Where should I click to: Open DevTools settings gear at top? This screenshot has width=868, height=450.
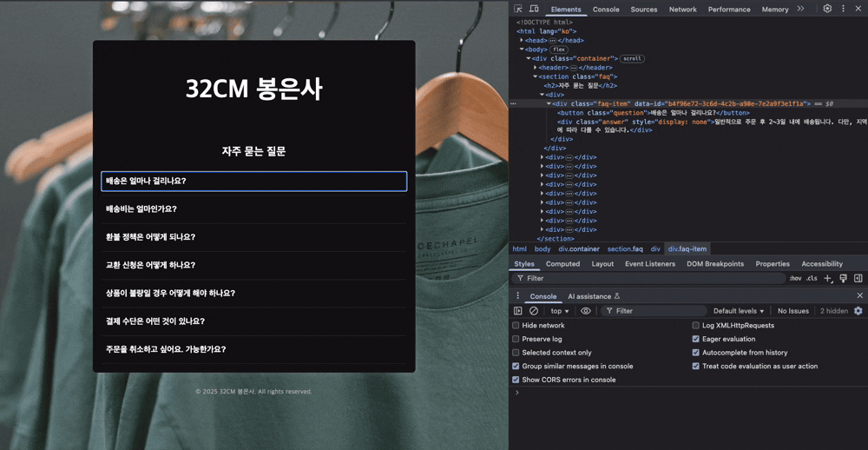(827, 9)
